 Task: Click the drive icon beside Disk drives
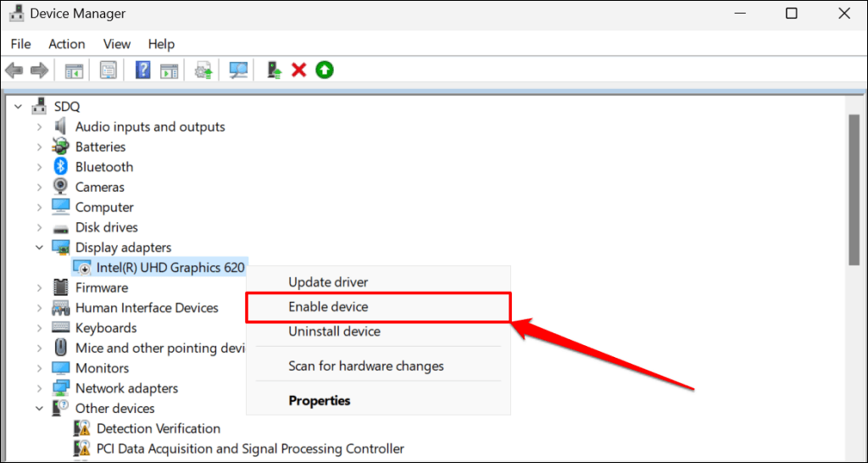click(x=60, y=227)
